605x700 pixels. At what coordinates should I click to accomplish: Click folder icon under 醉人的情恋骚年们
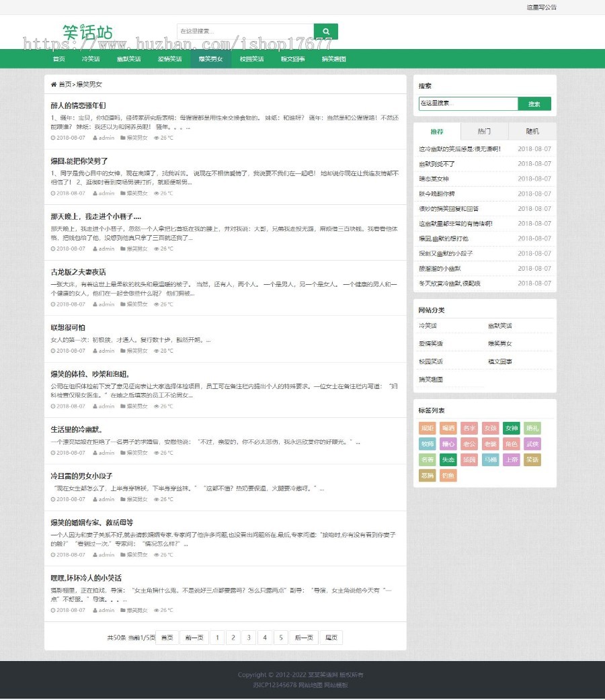tap(123, 138)
